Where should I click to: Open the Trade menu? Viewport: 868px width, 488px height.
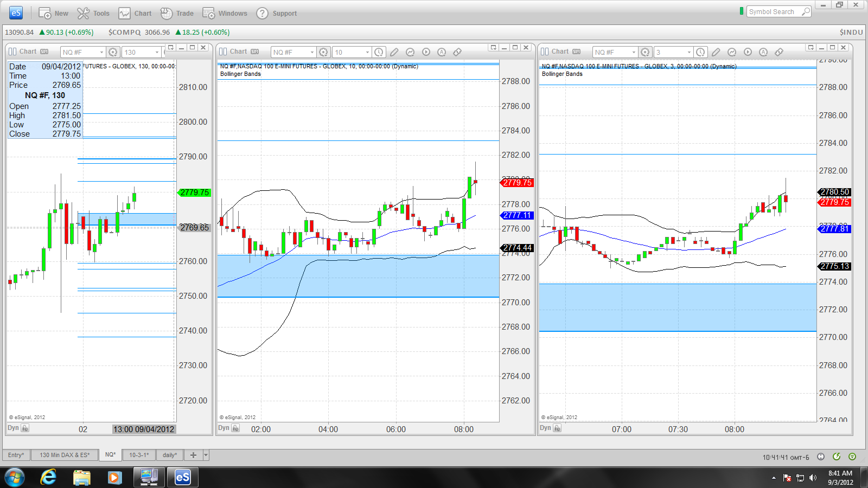[x=177, y=14]
